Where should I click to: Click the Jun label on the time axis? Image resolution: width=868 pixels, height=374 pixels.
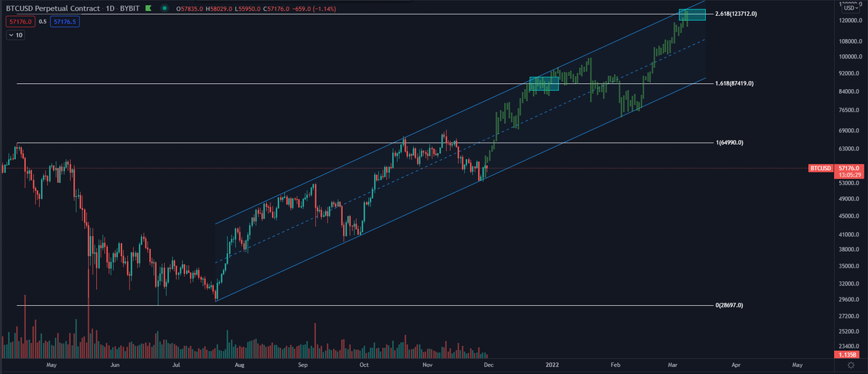pyautogui.click(x=115, y=366)
